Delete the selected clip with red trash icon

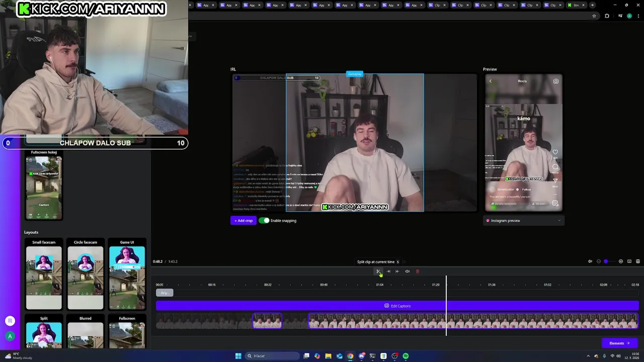417,271
